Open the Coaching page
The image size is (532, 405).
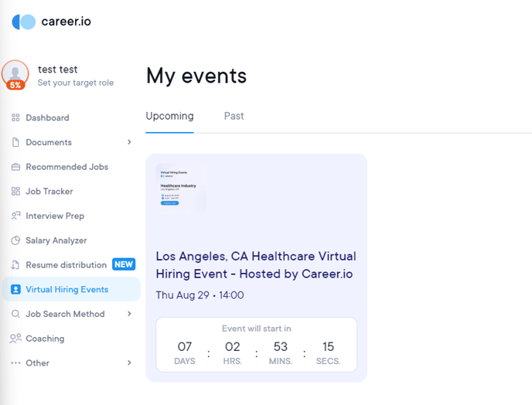tap(45, 339)
